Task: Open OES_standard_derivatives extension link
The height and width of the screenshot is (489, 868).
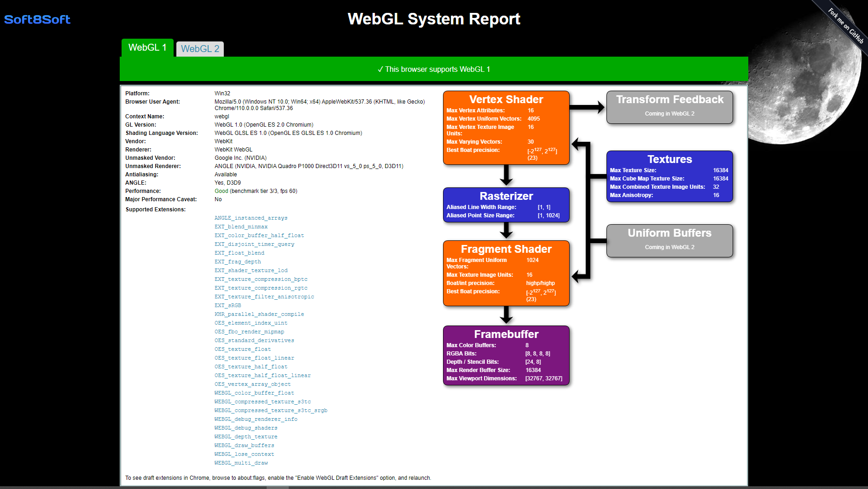Action: [254, 340]
